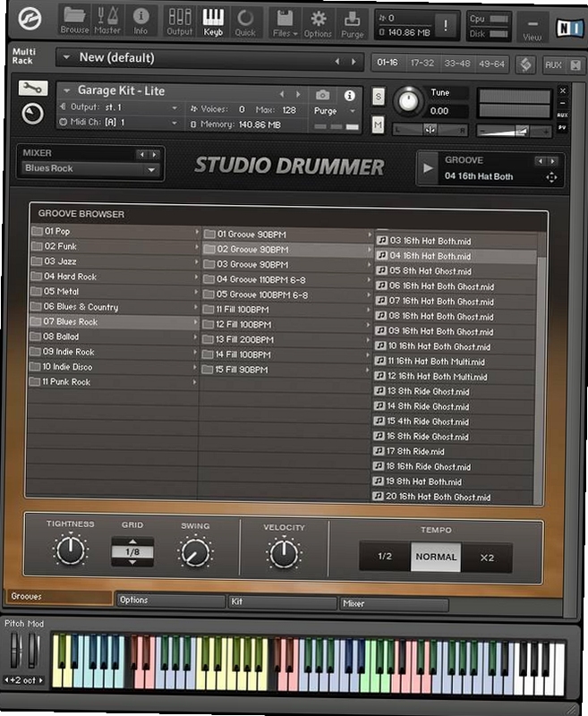
Task: Set tempo to 1/2
Action: [x=385, y=556]
